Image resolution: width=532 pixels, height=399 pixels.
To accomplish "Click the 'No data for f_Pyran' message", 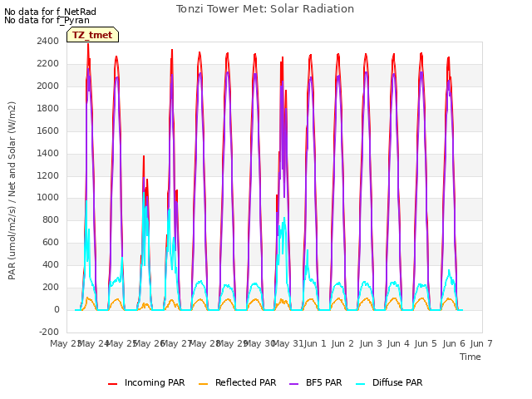I will pos(47,20).
